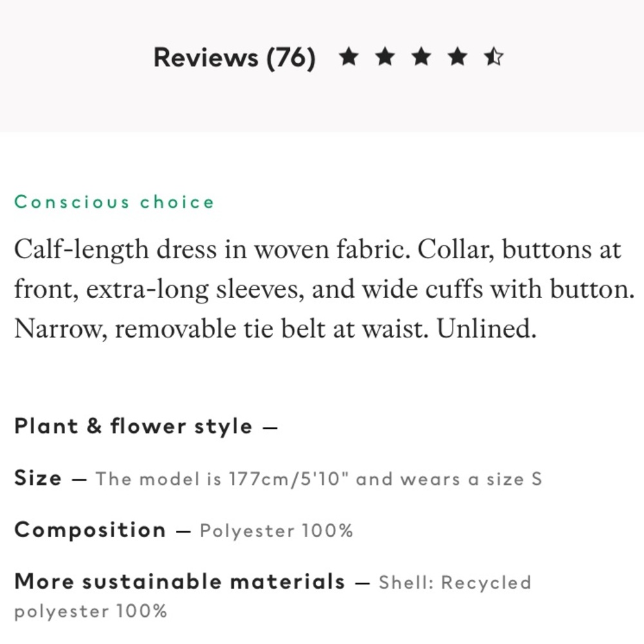644x644 pixels.
Task: Click the fourth review star
Action: coord(457,56)
